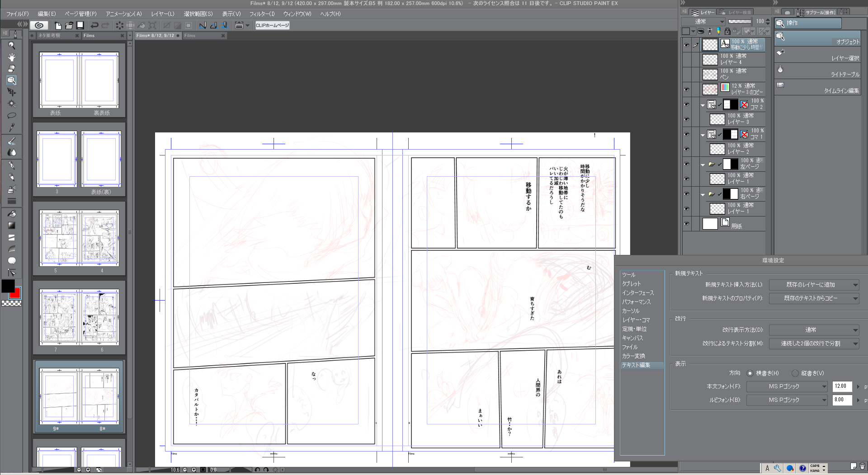Image resolution: width=868 pixels, height=475 pixels.
Task: Open the 本文フォント MS Pゴシック dropdown
Action: click(787, 386)
